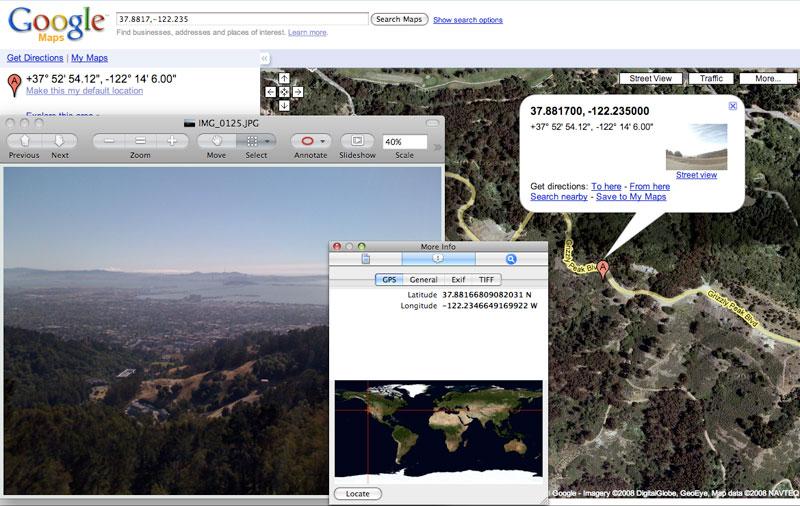This screenshot has height=506, width=800.
Task: Open the Street view link in balloon
Action: (696, 175)
